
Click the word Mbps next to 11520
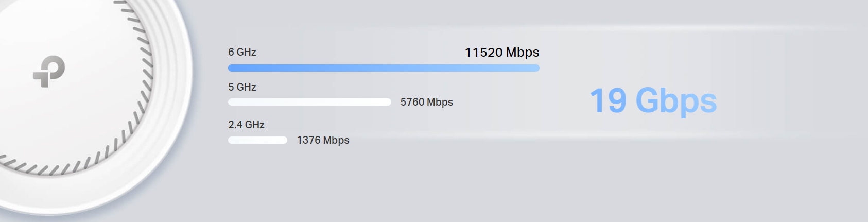click(523, 53)
